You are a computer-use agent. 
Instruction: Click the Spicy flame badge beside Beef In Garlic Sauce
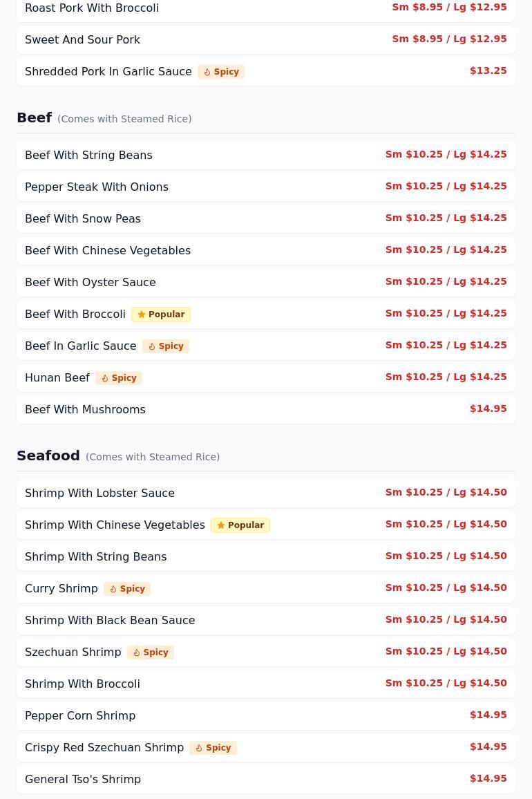(x=166, y=346)
